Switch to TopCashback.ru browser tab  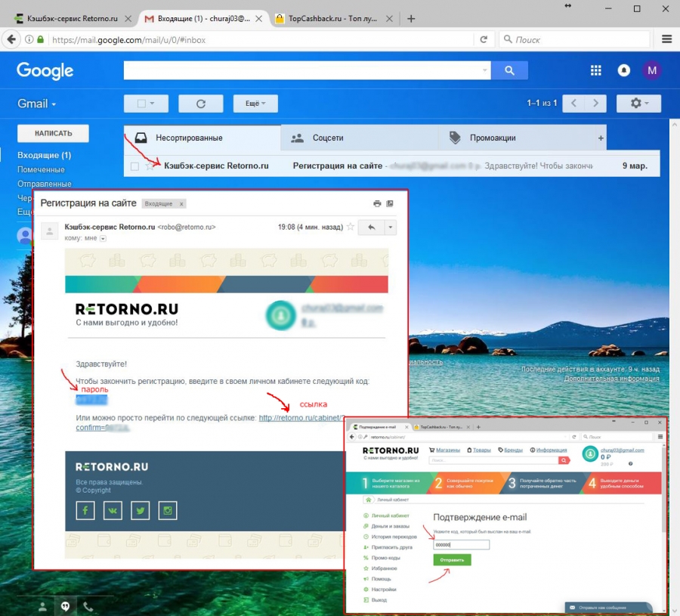(x=332, y=19)
